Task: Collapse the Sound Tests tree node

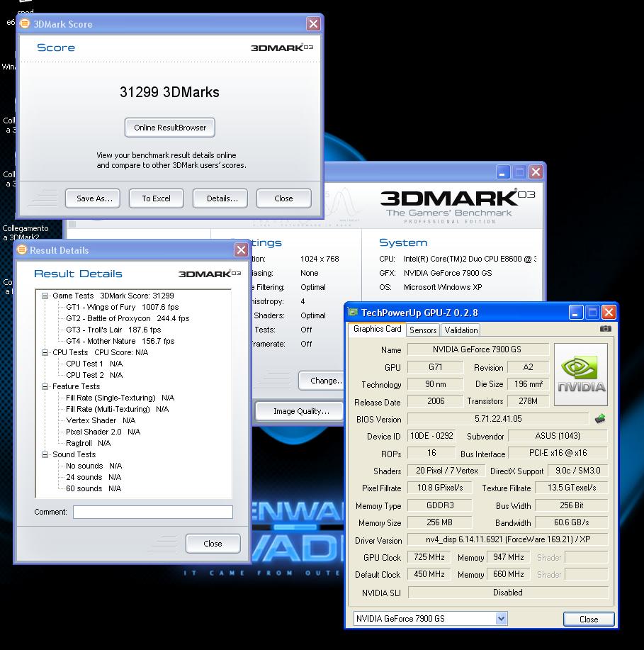Action: pos(45,455)
